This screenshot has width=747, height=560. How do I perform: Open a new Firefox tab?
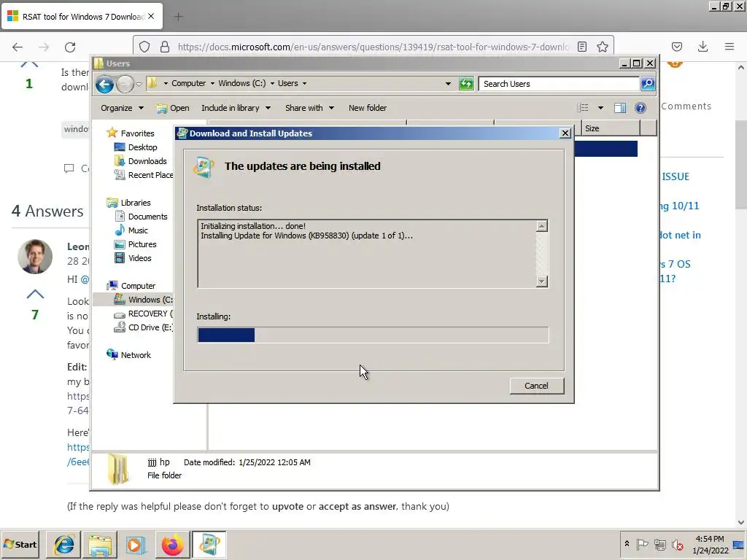178,17
